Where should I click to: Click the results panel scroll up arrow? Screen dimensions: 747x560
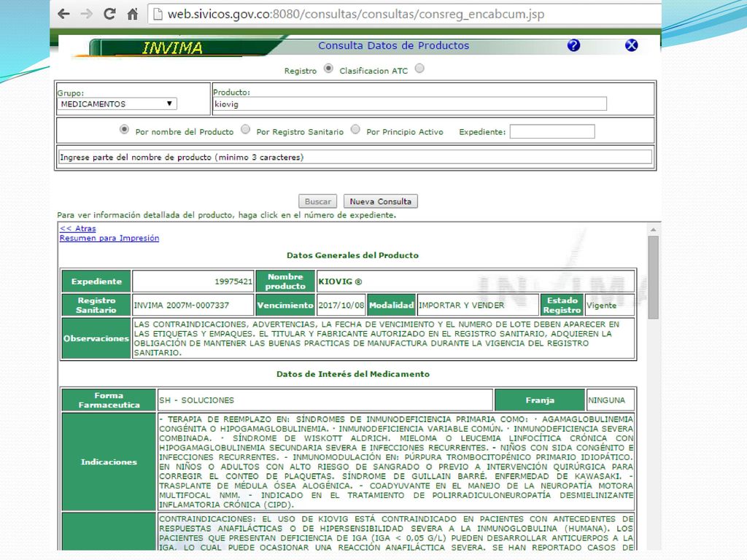[x=653, y=230]
